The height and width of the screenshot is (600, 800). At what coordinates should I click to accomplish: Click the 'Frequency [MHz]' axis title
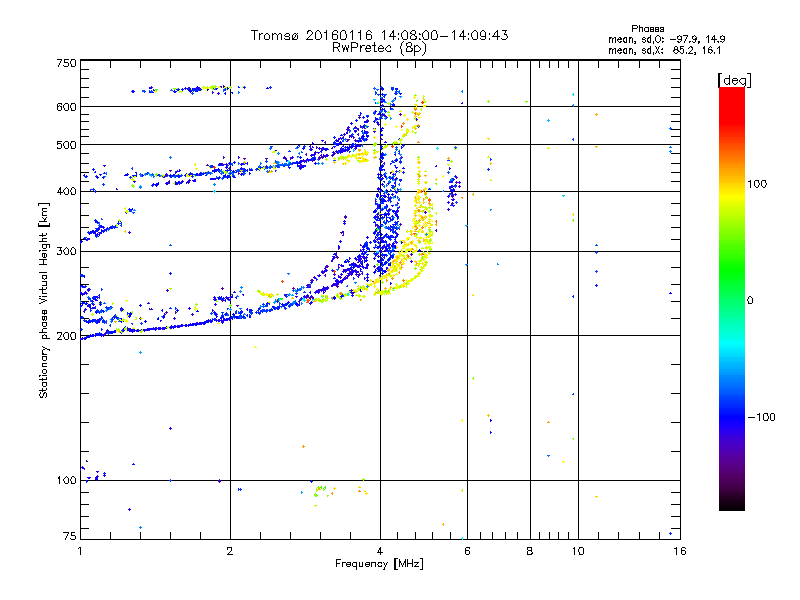pyautogui.click(x=380, y=564)
